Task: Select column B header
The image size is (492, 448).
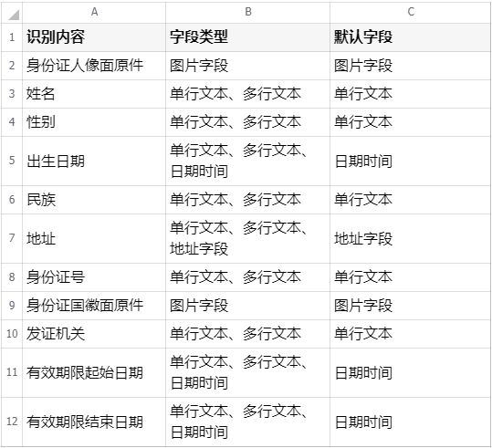Action: coord(248,13)
